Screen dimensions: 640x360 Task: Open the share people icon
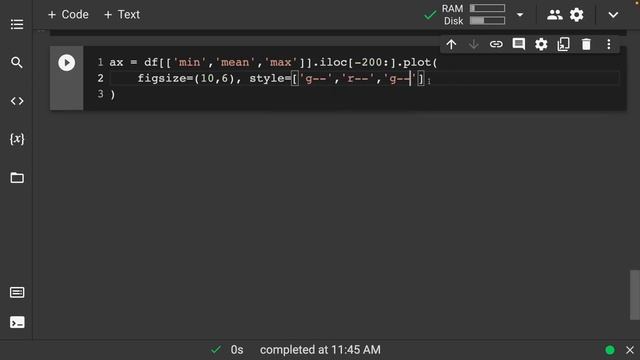[x=554, y=15]
